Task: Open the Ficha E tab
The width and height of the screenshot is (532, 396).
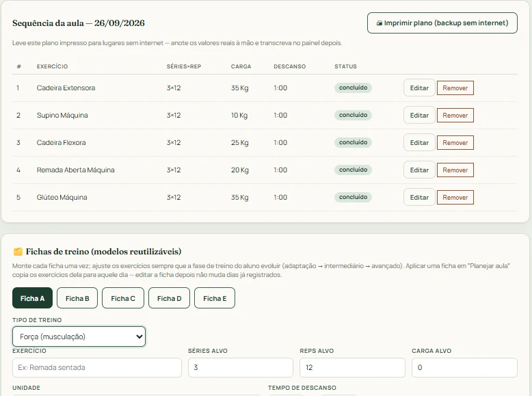Action: tap(215, 298)
